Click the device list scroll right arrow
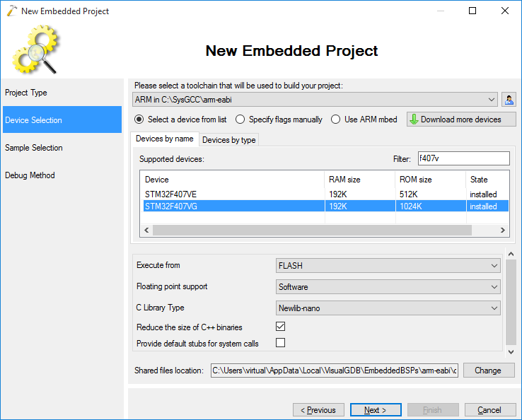 click(x=503, y=230)
